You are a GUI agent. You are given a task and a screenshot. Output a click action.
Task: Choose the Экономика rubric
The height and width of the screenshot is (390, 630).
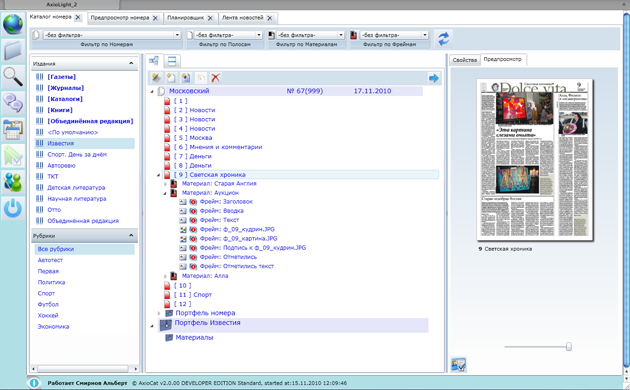coord(53,327)
